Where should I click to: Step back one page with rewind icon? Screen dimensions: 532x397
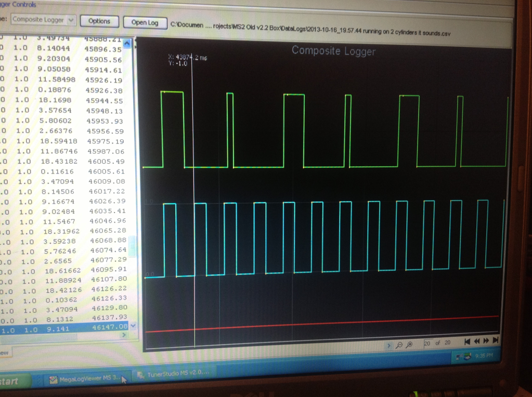coord(477,341)
